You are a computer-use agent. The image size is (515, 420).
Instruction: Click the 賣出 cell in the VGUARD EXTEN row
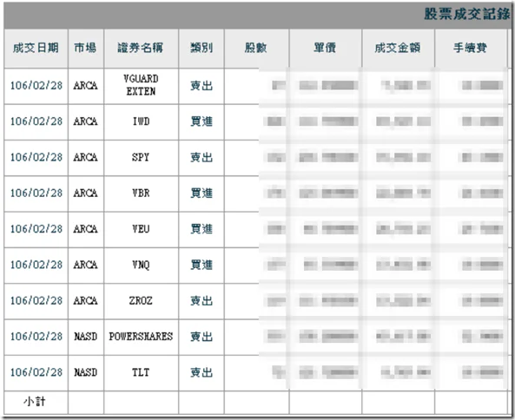tap(201, 86)
